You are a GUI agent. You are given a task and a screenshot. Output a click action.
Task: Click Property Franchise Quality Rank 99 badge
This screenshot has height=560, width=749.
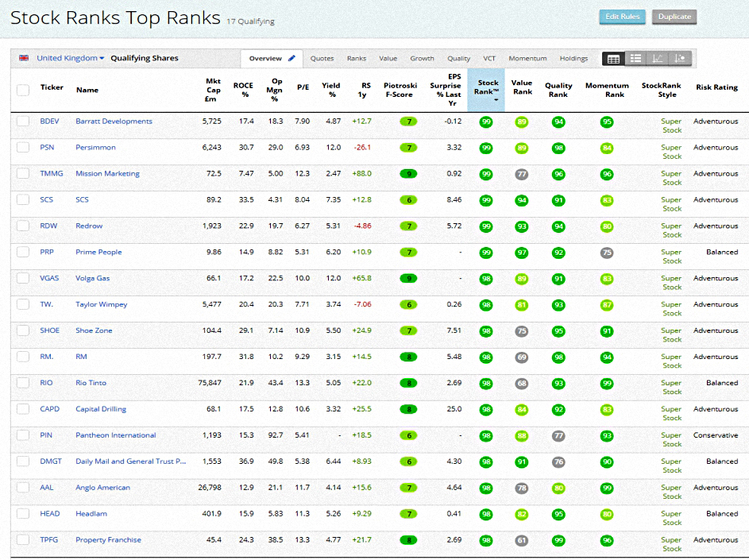click(558, 540)
